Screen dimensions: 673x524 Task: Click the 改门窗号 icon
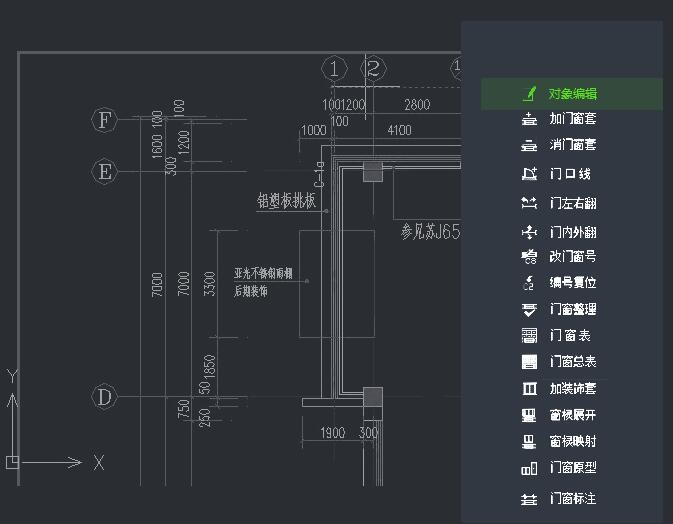(529, 256)
